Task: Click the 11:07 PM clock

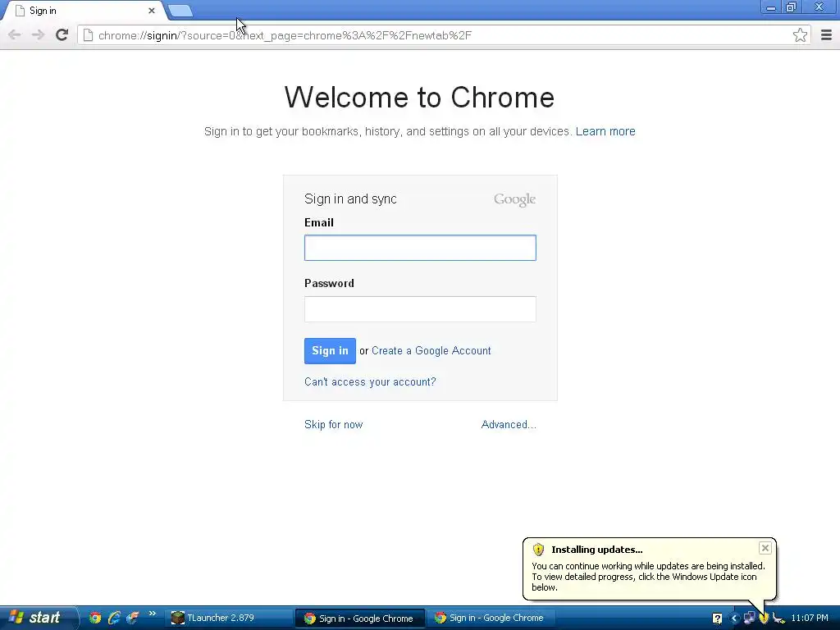Action: tap(810, 619)
